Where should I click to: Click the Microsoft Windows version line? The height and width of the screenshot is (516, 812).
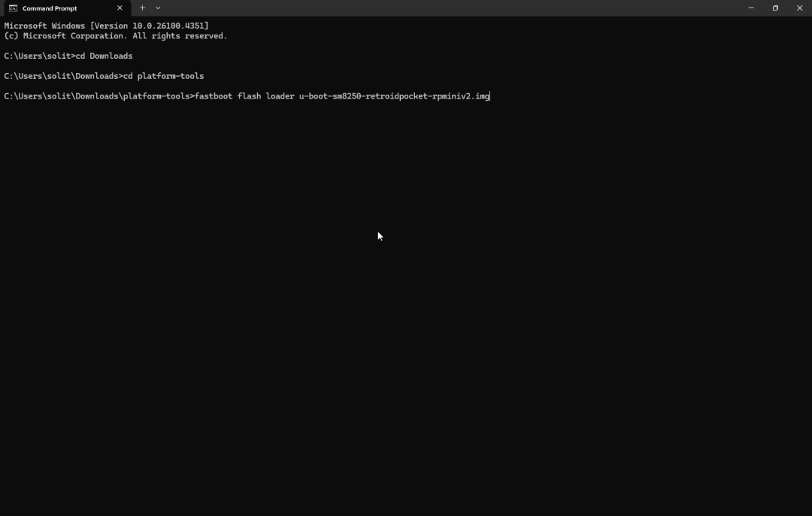[105, 25]
